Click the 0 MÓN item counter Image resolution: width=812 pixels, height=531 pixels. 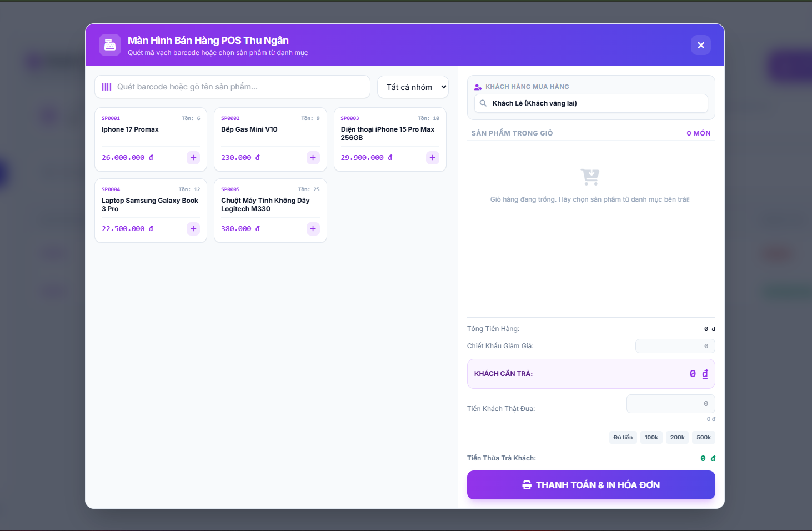(x=699, y=133)
